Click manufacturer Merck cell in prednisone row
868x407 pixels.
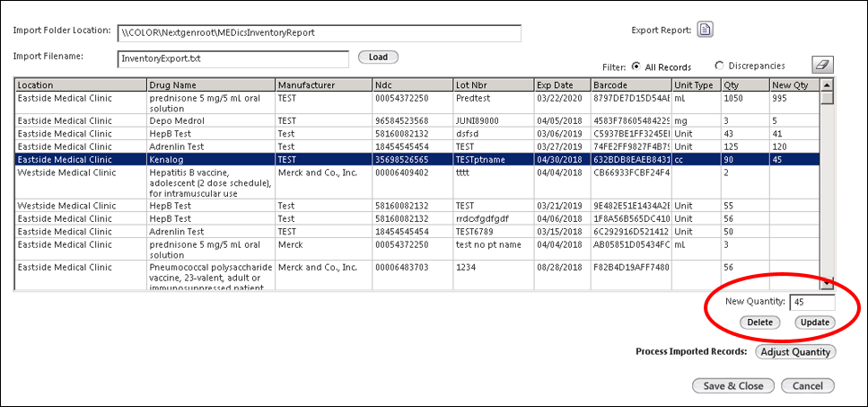click(x=323, y=250)
